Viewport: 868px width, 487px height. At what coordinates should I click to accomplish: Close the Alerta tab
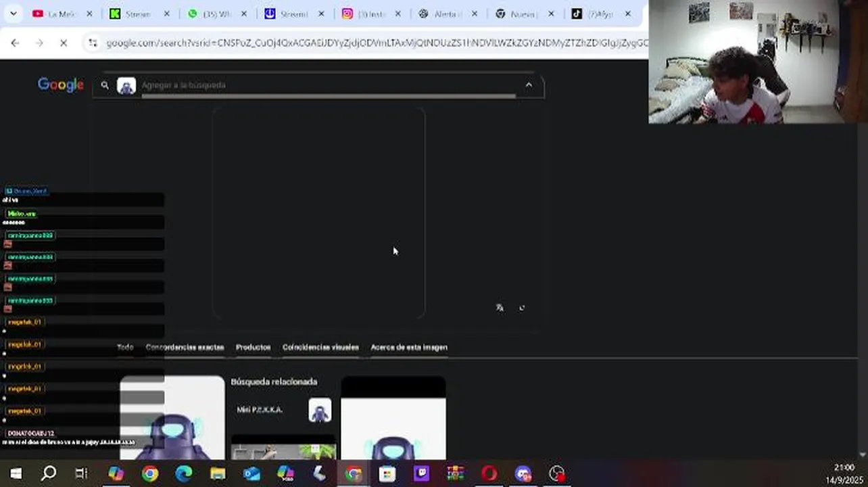point(475,14)
